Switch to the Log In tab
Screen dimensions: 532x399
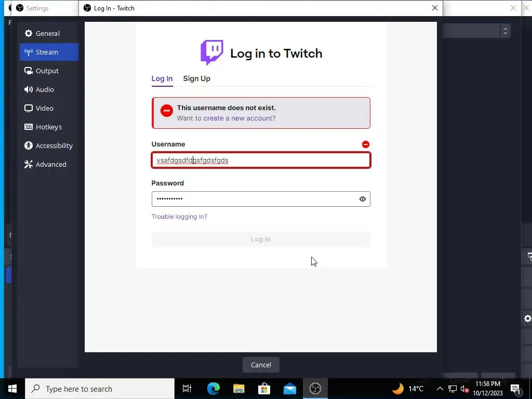tap(162, 78)
